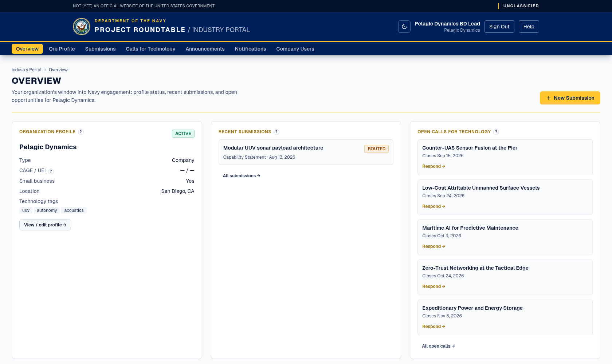Image resolution: width=612 pixels, height=364 pixels.
Task: Respond to Counter-UAS Sensor Fusion call
Action: (433, 166)
